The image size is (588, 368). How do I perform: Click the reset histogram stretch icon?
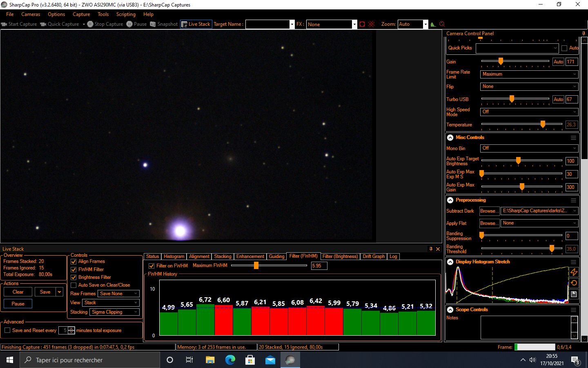(x=574, y=283)
